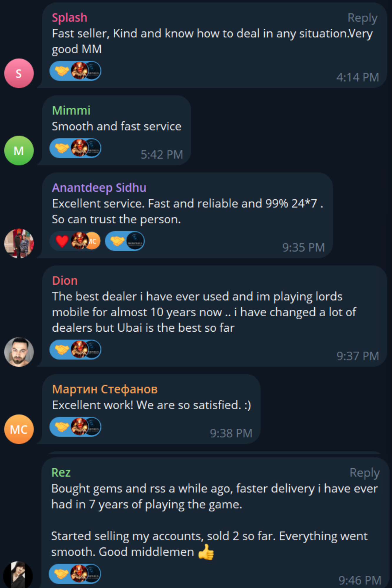Click Splash's pink S avatar
This screenshot has width=392, height=588.
(19, 73)
